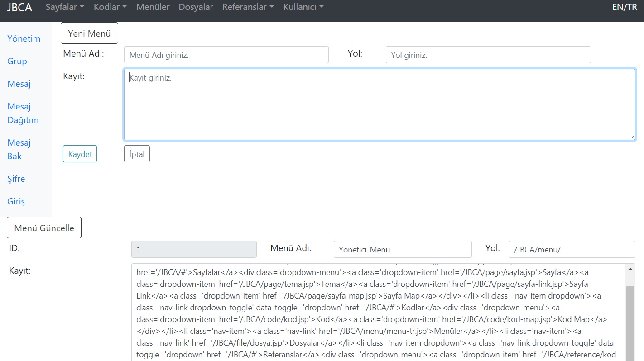Viewport: 644px width, 361px height.
Task: Click the JBCA brand logo link
Action: click(x=19, y=7)
